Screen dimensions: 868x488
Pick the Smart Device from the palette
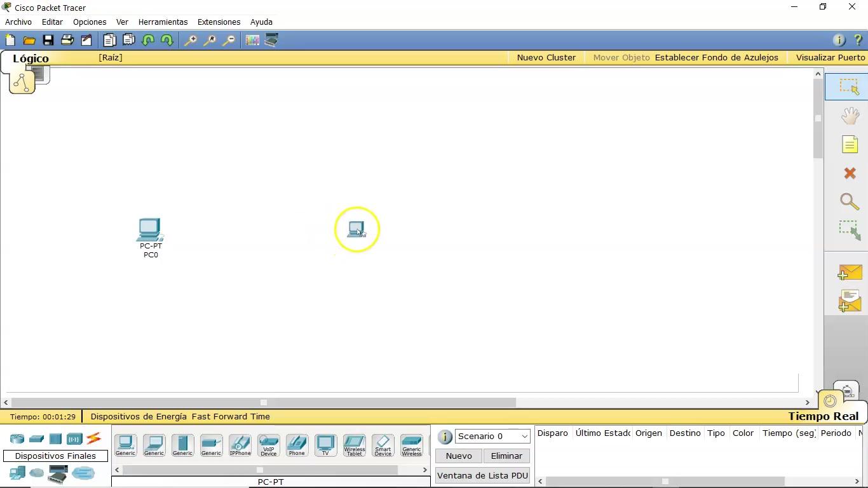pyautogui.click(x=383, y=445)
